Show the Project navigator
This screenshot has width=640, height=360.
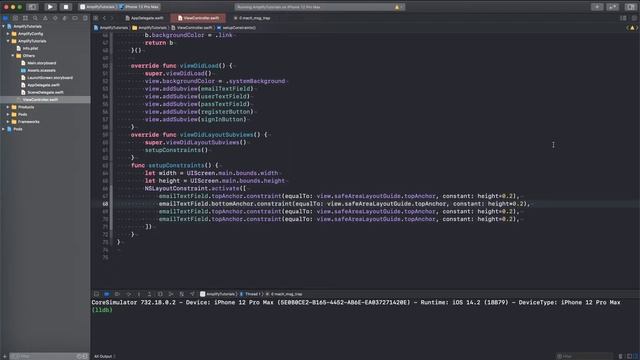click(x=5, y=18)
